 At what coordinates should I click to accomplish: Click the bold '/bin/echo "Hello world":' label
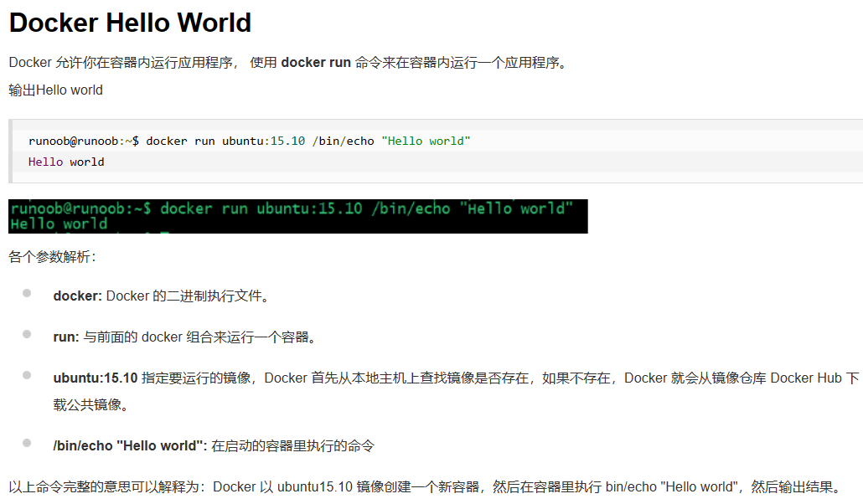click(x=130, y=446)
